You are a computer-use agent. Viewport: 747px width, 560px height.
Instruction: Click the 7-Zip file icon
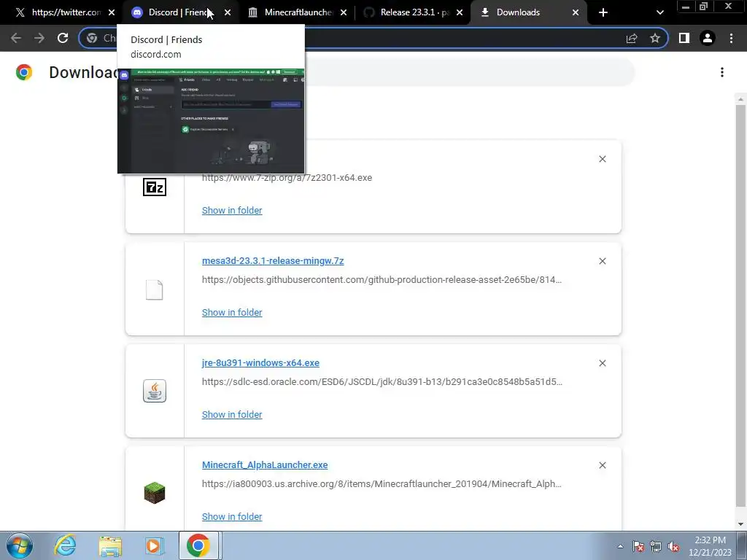coord(155,187)
